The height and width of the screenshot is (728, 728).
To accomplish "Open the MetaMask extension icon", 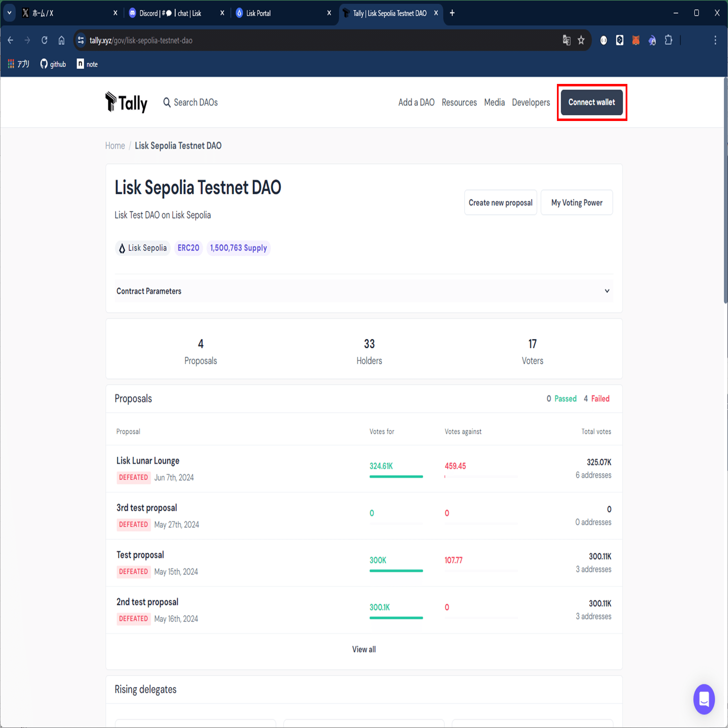I will point(636,40).
